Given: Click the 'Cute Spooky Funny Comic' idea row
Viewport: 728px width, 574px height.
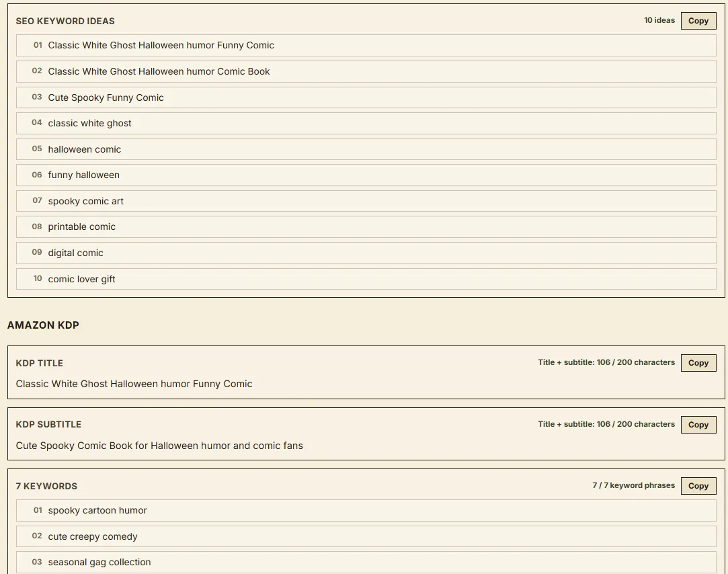Looking at the screenshot, I should 366,97.
